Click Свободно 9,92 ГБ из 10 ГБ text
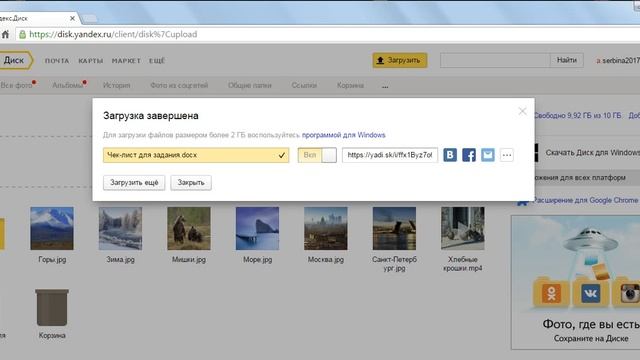The image size is (640, 360). coord(578,116)
